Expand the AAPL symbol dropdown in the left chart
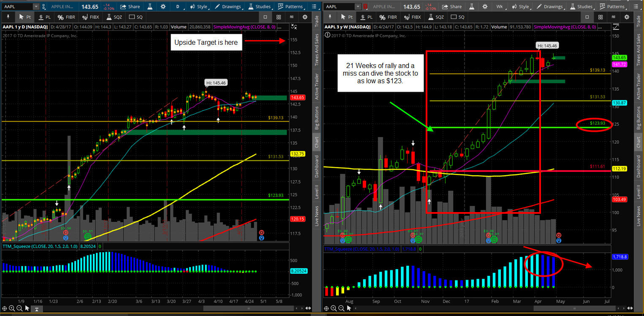This screenshot has height=316, width=644. (35, 7)
